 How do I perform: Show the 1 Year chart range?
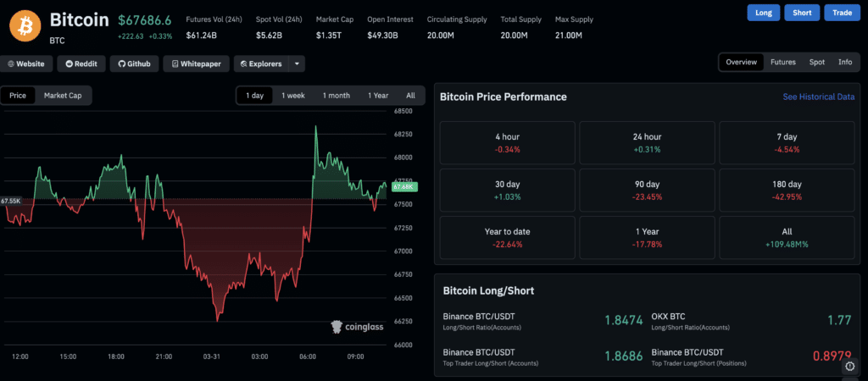(x=378, y=96)
